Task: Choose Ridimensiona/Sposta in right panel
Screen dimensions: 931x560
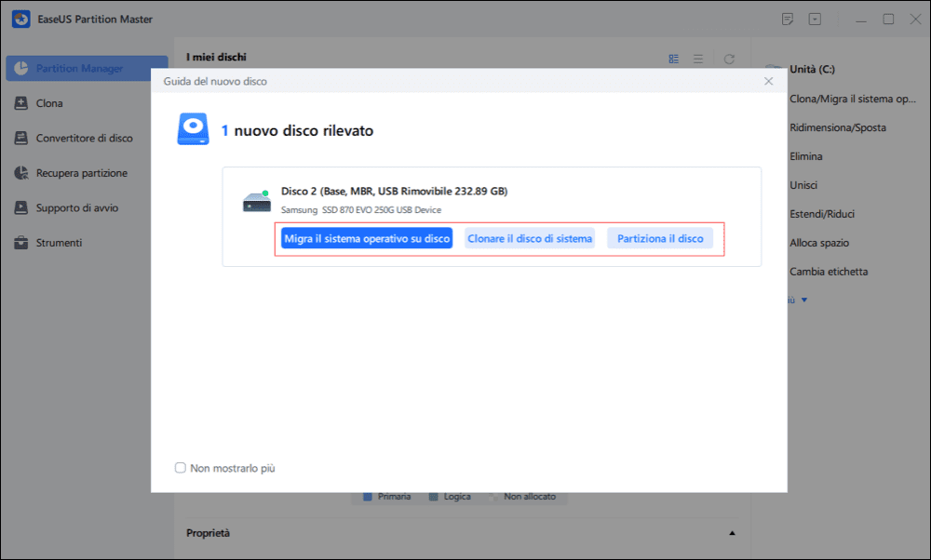Action: (838, 127)
